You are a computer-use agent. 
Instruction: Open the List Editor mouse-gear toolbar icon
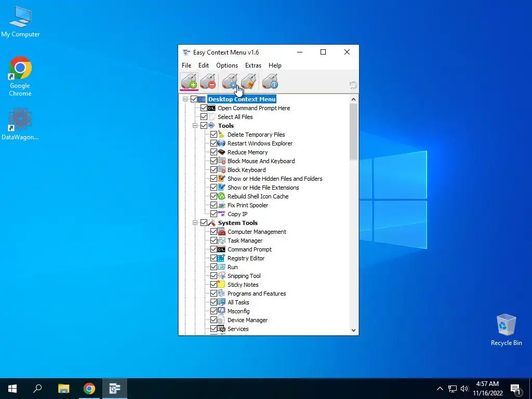[x=230, y=82]
